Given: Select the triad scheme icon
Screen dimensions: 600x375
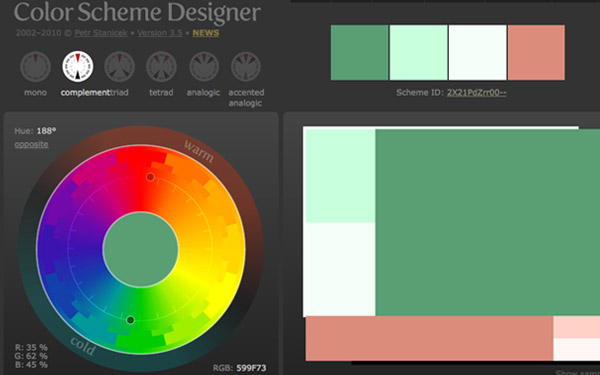Looking at the screenshot, I should 119,67.
